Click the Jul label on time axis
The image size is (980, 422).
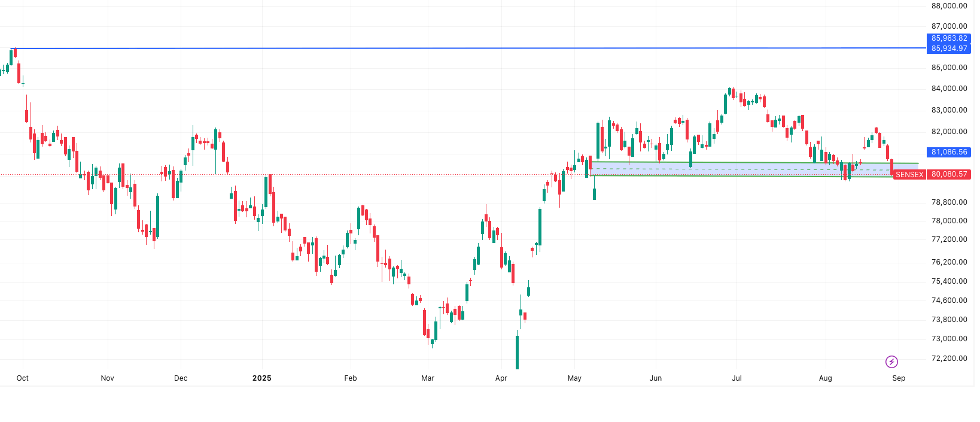click(737, 378)
